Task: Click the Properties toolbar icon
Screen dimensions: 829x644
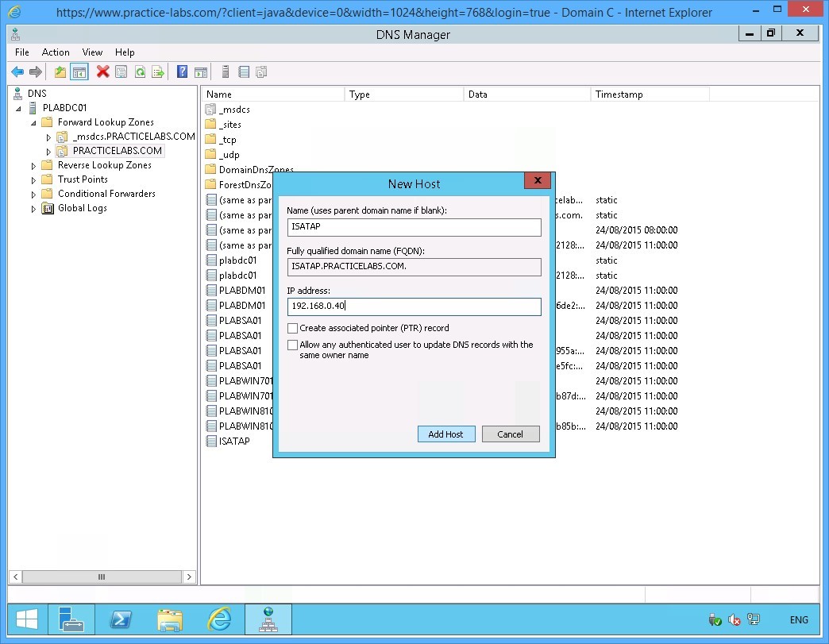Action: tap(121, 72)
